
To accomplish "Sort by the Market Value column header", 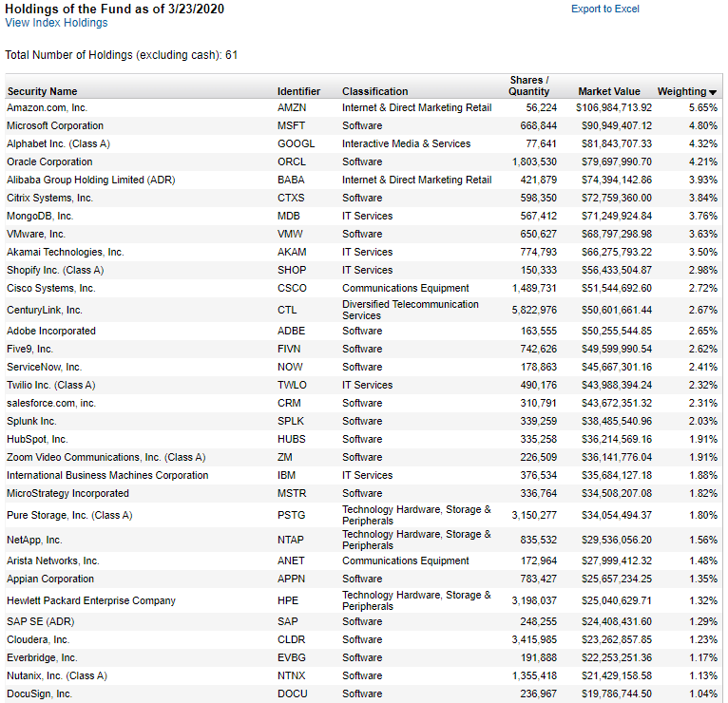I will coord(608,91).
